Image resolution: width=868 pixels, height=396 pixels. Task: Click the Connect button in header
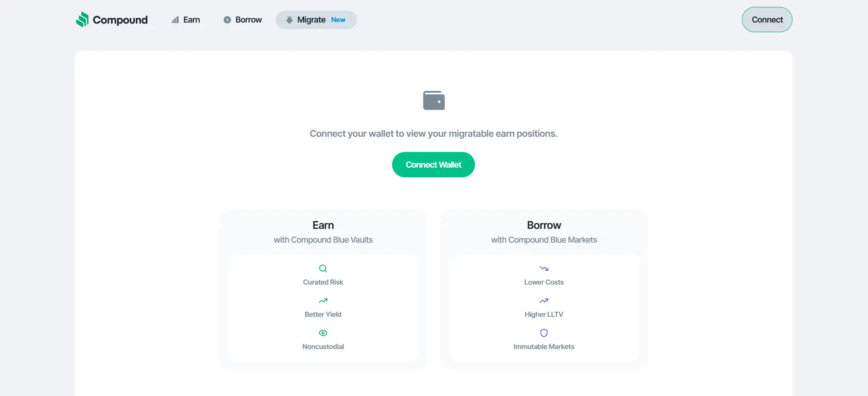tap(767, 20)
